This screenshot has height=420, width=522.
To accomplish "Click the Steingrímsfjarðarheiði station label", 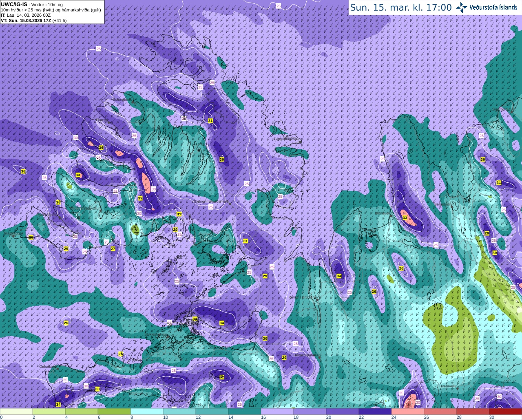I will [x=211, y=201].
